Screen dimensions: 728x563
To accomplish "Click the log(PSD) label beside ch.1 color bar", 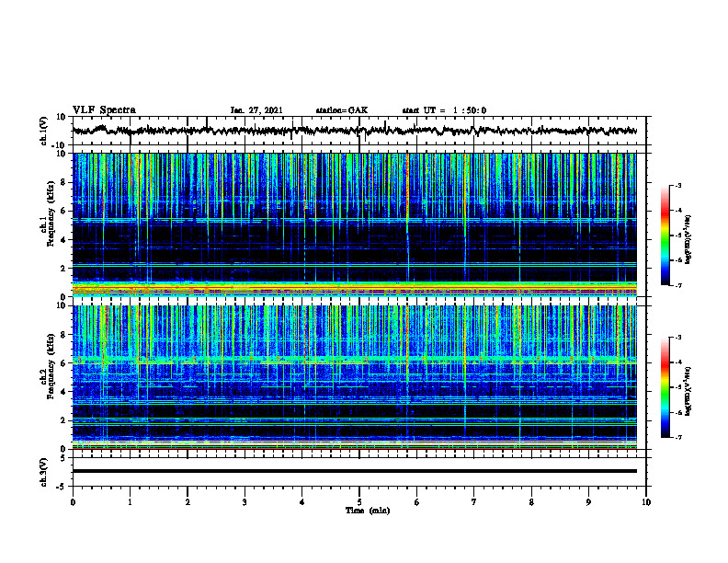I will 688,239.
